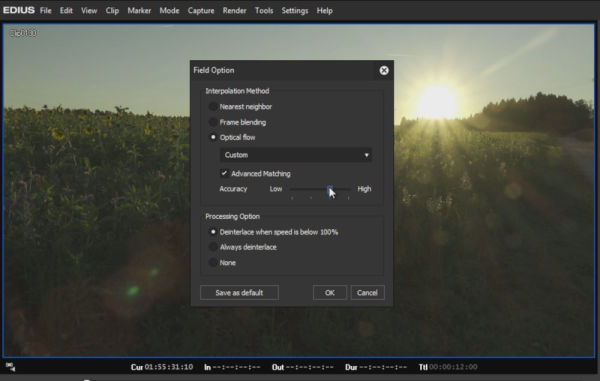This screenshot has width=600, height=381.
Task: Close the Field Option dialog
Action: coord(384,70)
